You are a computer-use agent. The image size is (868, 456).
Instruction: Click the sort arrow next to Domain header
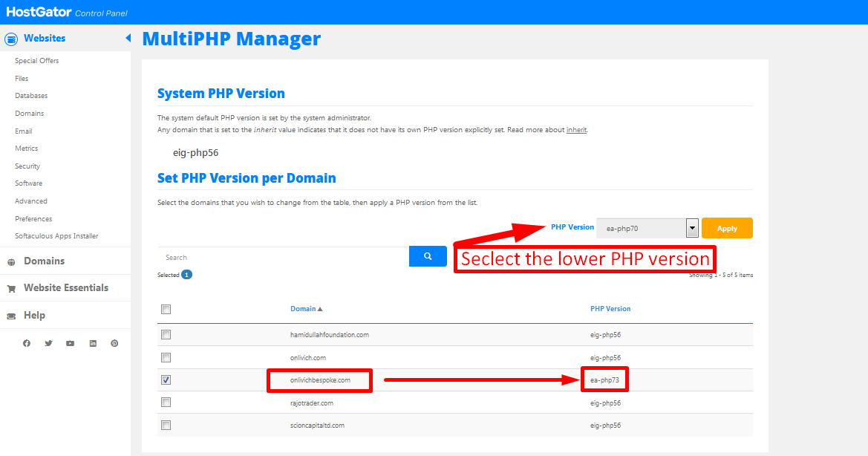(x=320, y=309)
